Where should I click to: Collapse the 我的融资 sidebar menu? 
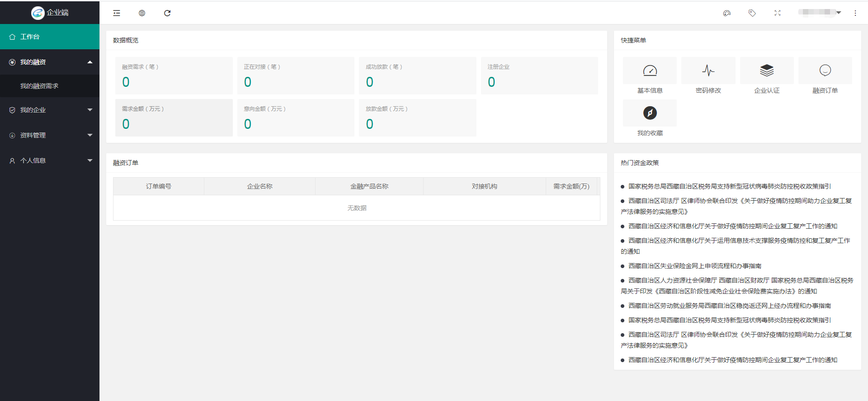pos(50,62)
